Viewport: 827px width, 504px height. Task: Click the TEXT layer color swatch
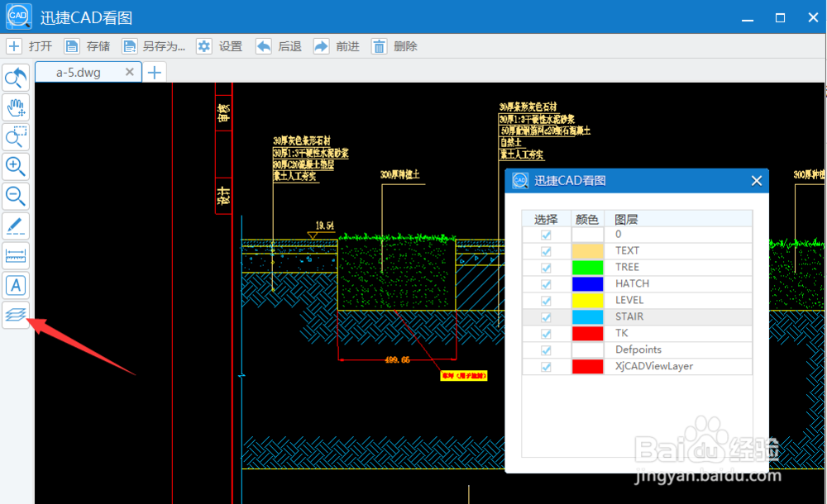tap(587, 251)
